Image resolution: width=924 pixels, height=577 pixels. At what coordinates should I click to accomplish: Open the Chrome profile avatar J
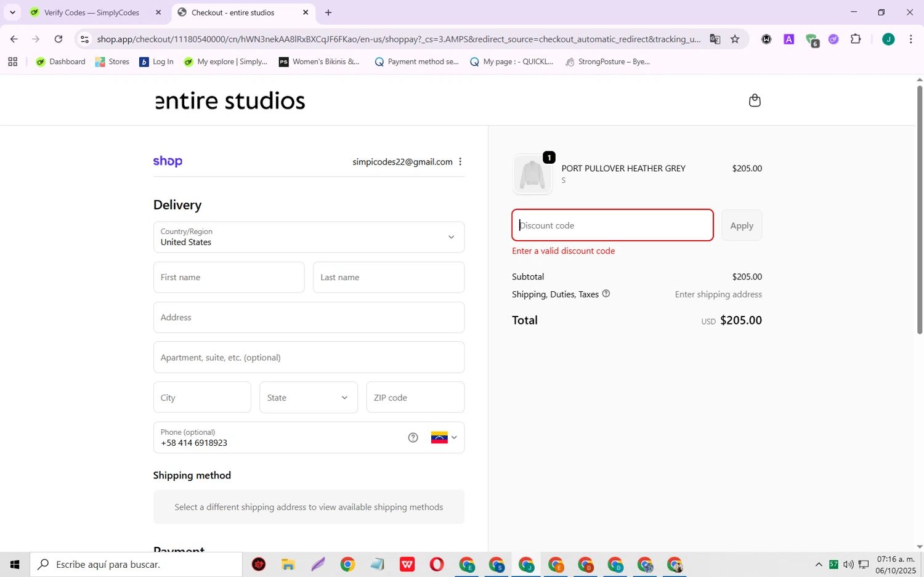coord(888,39)
